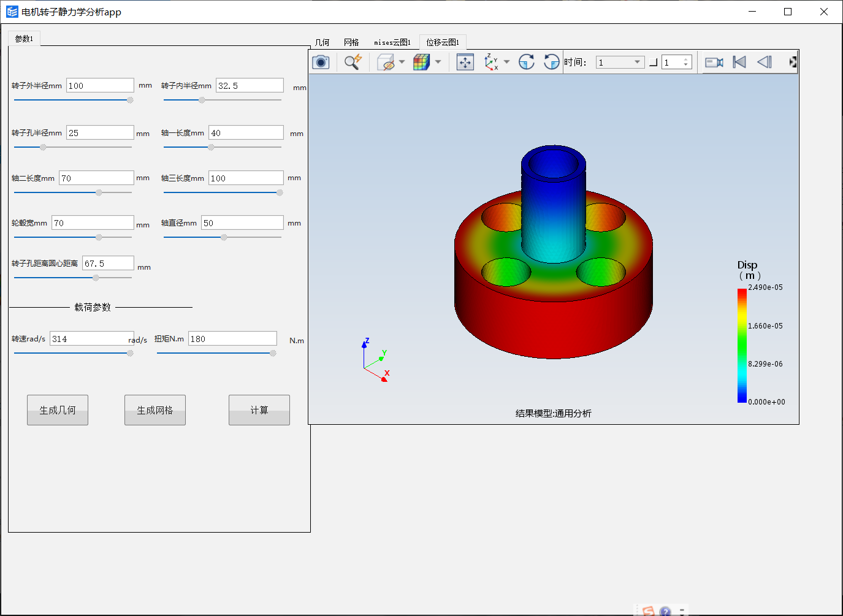The height and width of the screenshot is (616, 843).
Task: Click the 轴一长度 input field
Action: 246,133
